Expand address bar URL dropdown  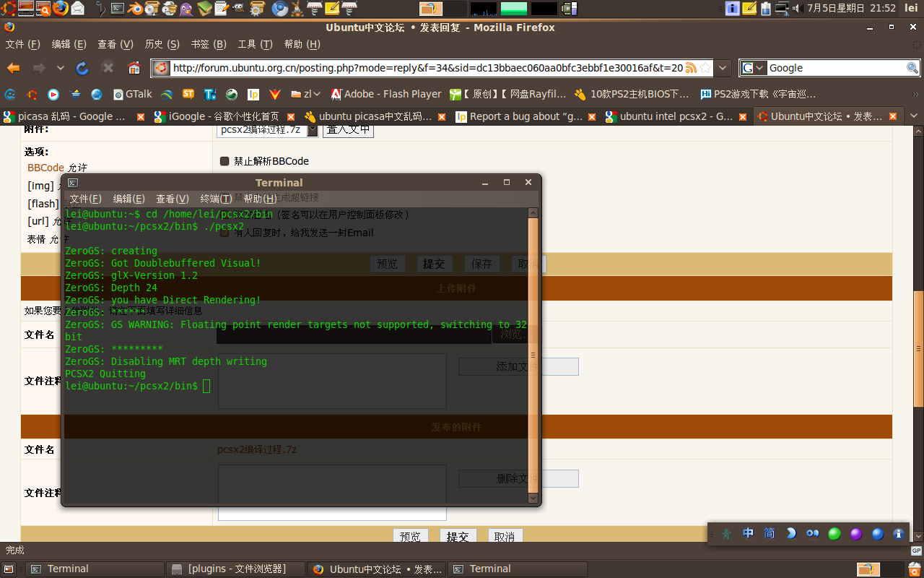pyautogui.click(x=724, y=68)
